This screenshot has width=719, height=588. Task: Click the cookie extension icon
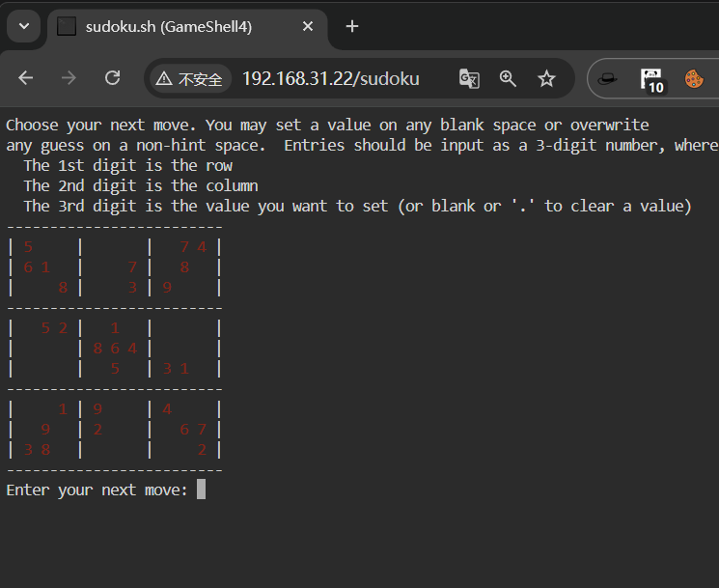coord(694,78)
